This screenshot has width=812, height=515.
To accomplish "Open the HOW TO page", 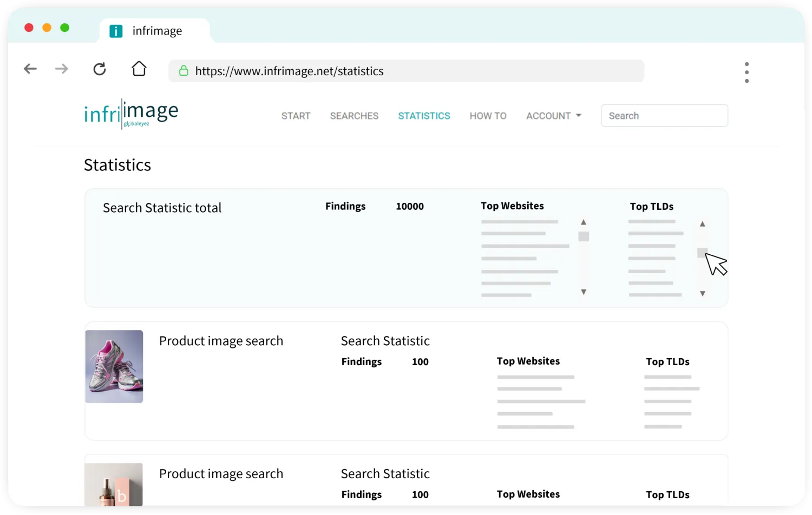I will (x=488, y=116).
